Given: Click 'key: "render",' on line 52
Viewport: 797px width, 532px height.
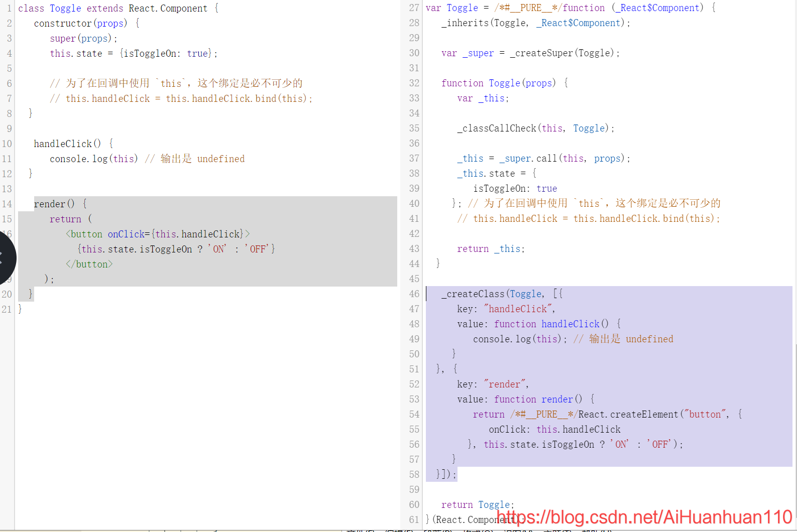Looking at the screenshot, I should (x=493, y=384).
